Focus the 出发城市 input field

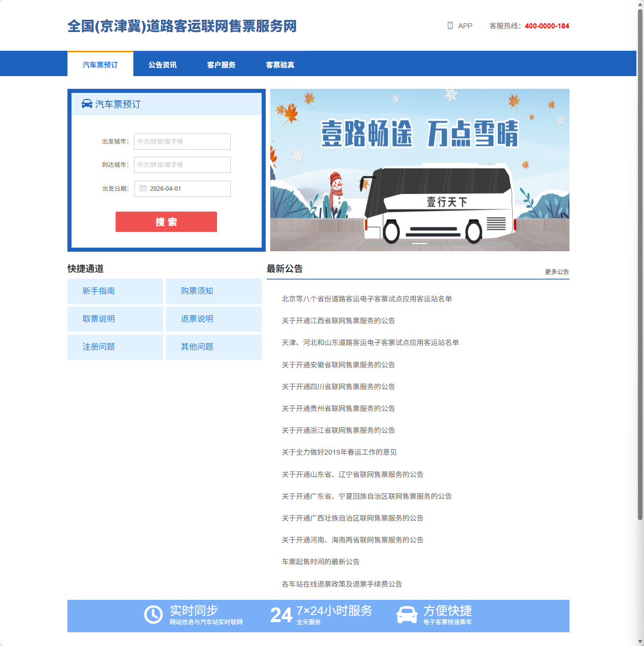point(182,142)
